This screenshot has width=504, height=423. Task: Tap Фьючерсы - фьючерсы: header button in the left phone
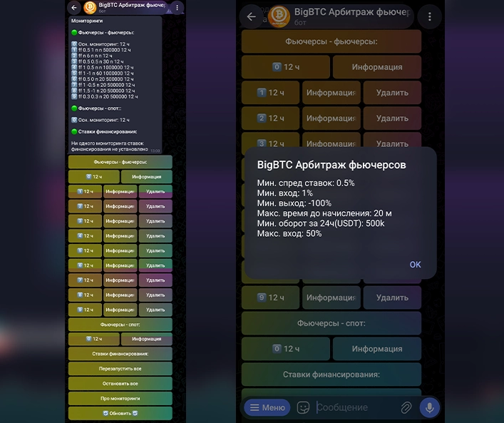[120, 162]
